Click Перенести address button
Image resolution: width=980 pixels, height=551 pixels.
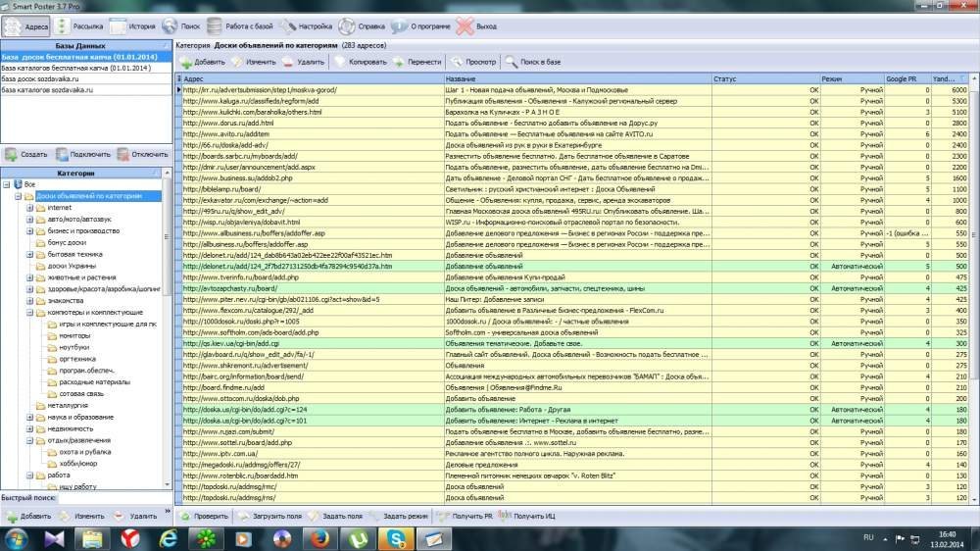(416, 62)
